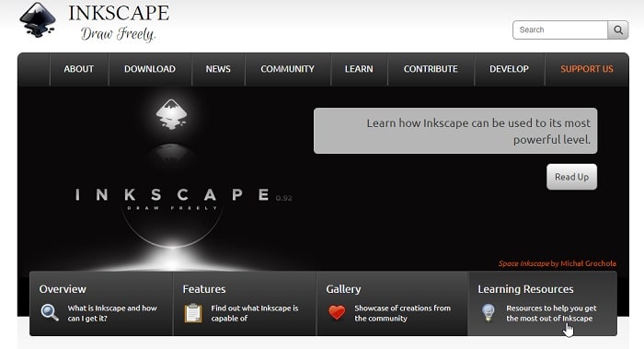The image size is (644, 349).
Task: Open the Overview card heading
Action: [x=63, y=289]
